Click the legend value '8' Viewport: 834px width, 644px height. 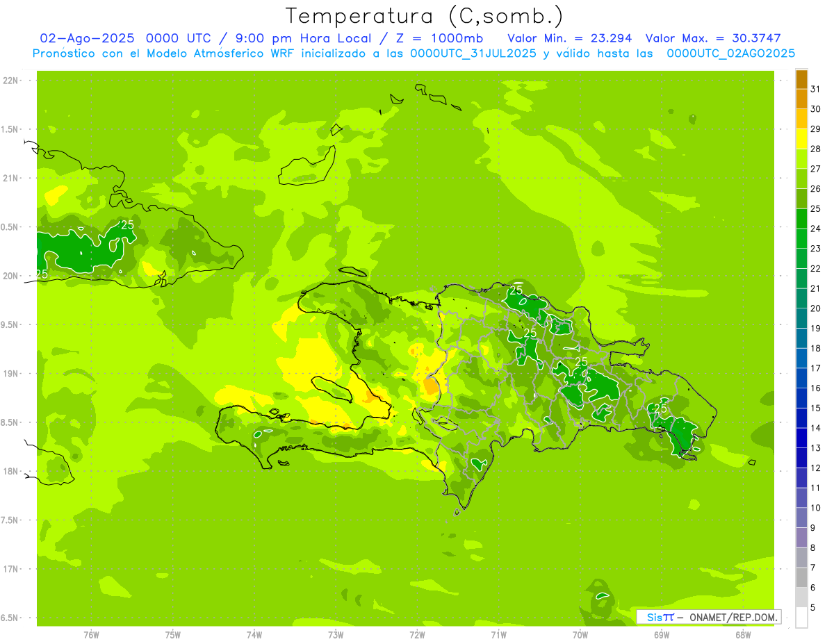click(x=813, y=547)
